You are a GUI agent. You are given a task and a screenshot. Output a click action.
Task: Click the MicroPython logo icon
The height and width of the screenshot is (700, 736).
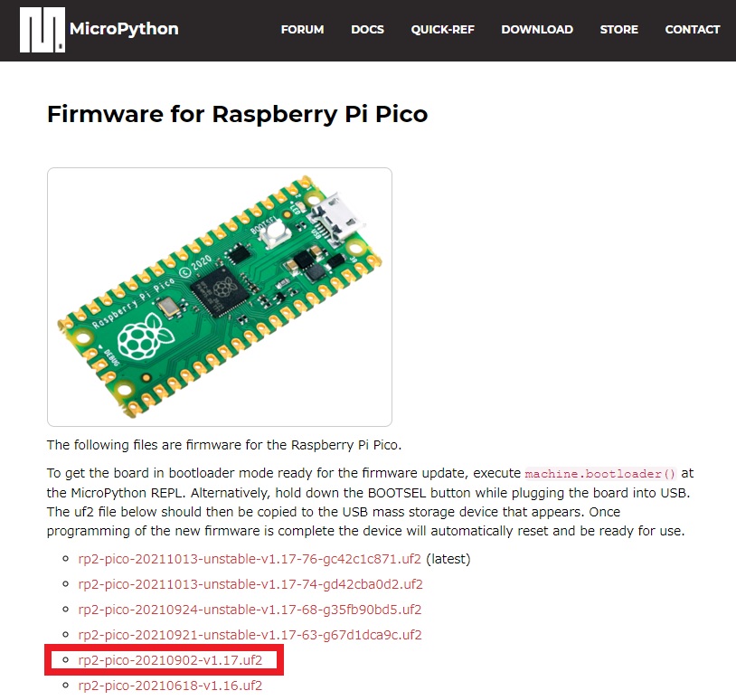pyautogui.click(x=42, y=30)
